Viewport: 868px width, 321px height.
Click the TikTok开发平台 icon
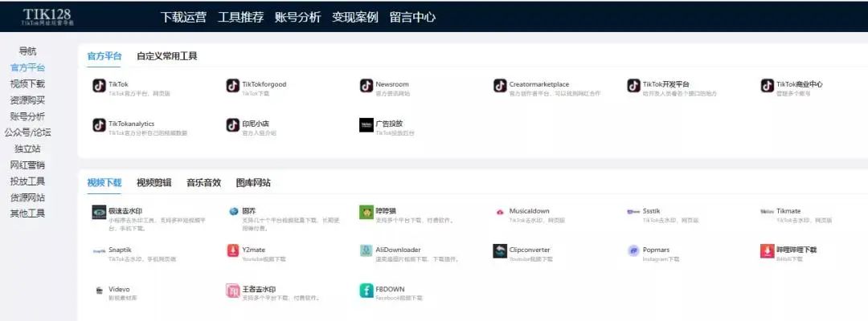pyautogui.click(x=633, y=86)
